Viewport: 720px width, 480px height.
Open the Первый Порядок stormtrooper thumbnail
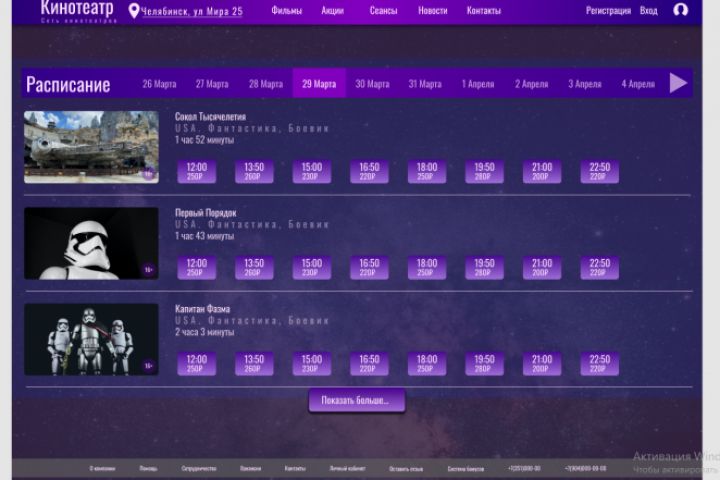pyautogui.click(x=91, y=243)
